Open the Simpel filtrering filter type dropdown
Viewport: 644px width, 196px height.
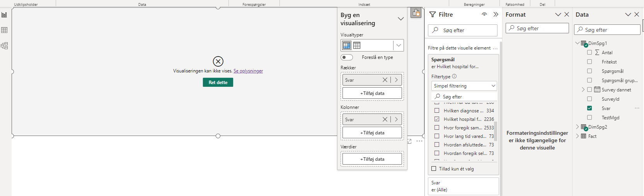(464, 86)
